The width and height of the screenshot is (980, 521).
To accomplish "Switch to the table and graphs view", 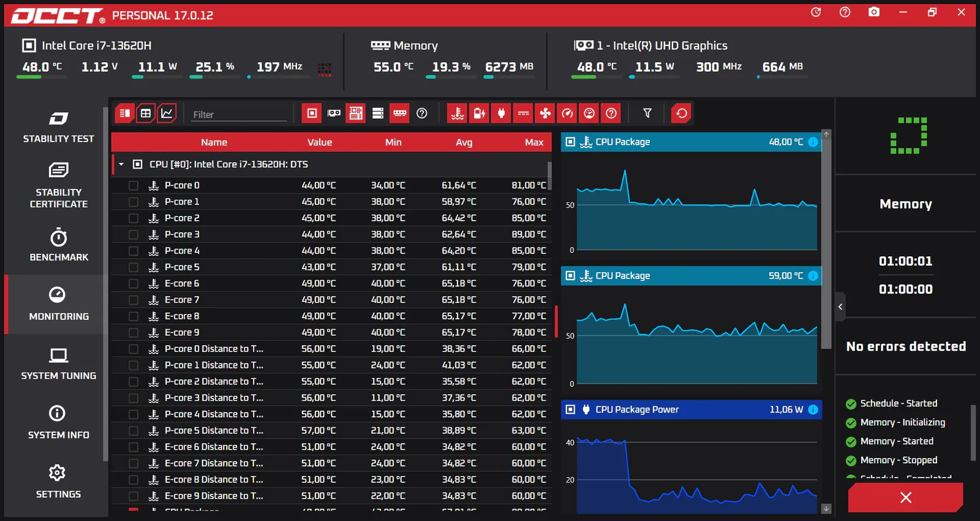I will 124,113.
